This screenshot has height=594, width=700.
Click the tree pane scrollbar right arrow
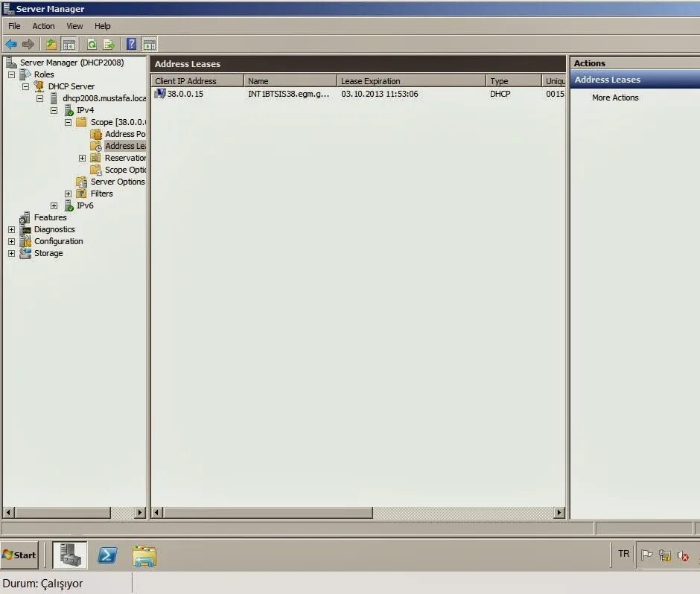pyautogui.click(x=140, y=512)
